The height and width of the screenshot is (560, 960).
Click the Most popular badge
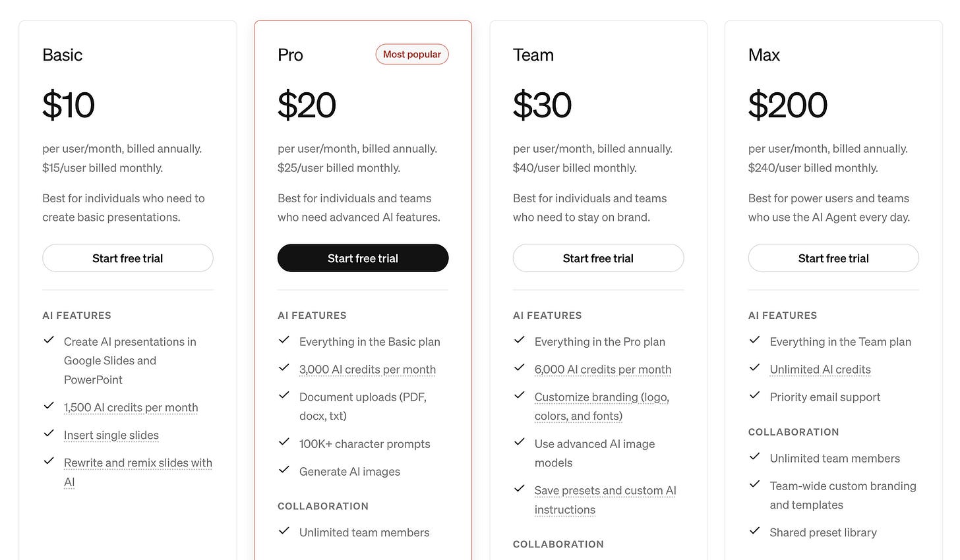pyautogui.click(x=412, y=54)
